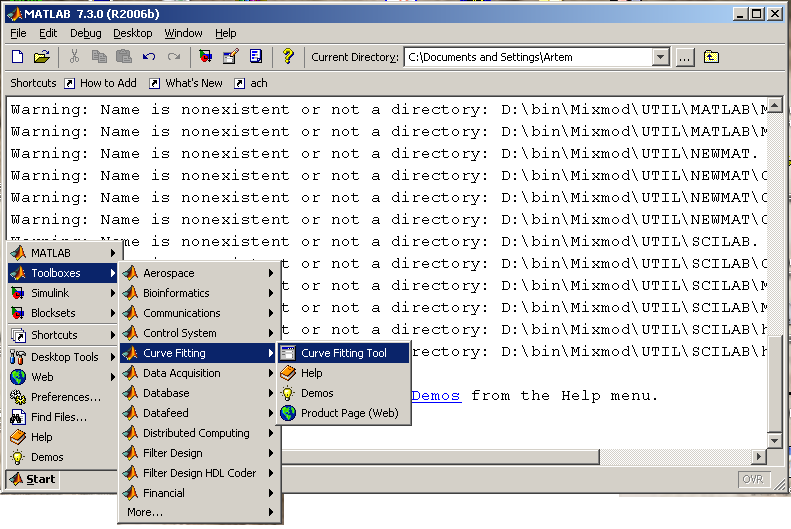
Task: Open Curve Fitting Help book entry
Action: tap(344, 373)
